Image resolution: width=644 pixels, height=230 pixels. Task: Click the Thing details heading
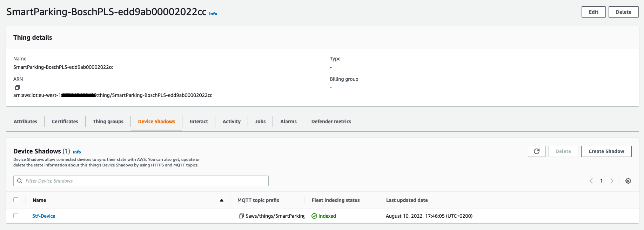(x=33, y=38)
